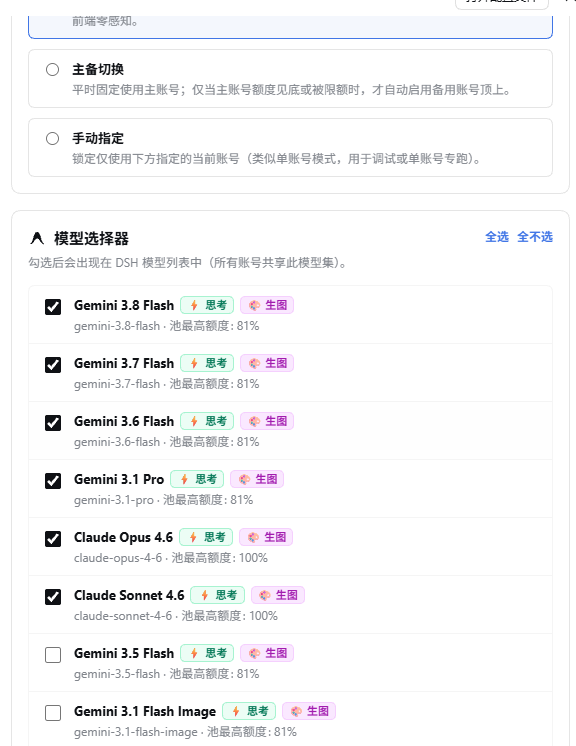This screenshot has height=746, width=576.
Task: Click 生图 badge on Gemini 3.8 Flash
Action: [267, 305]
